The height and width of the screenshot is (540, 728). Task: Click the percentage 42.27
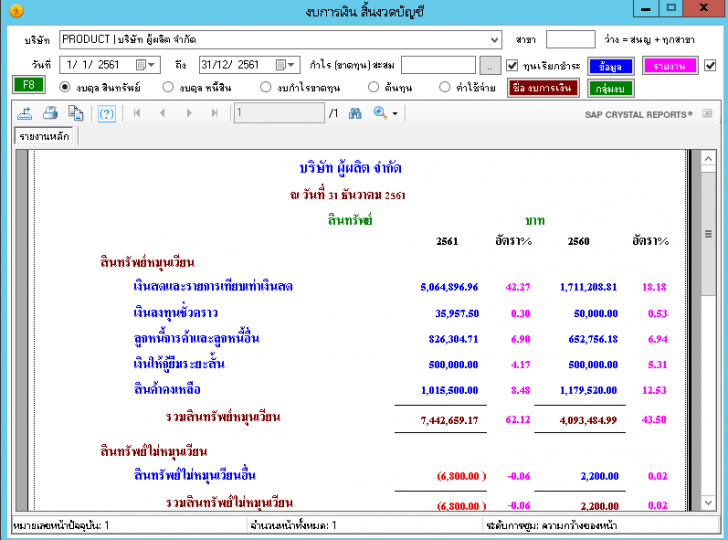518,287
